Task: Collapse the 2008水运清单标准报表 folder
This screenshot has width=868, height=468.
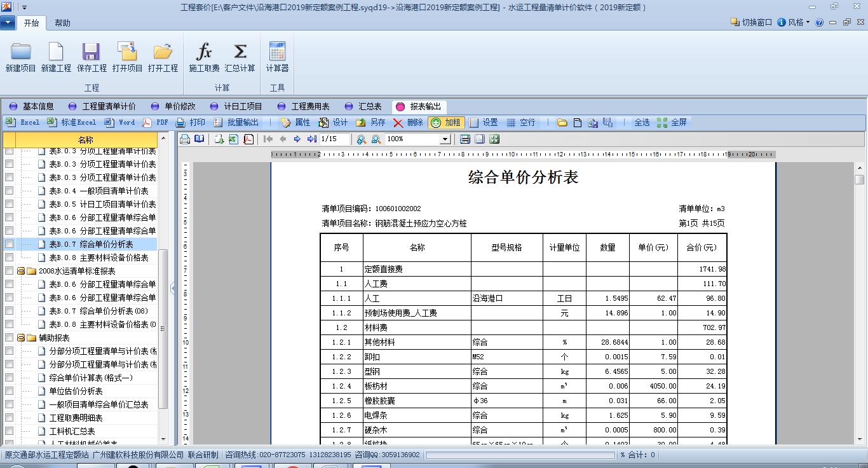Action: [21, 271]
